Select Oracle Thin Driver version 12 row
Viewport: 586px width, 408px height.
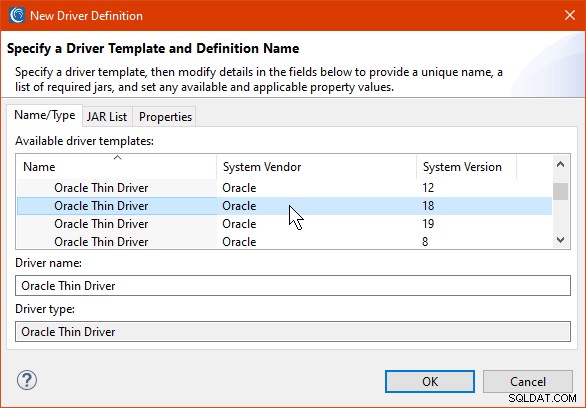tap(284, 188)
